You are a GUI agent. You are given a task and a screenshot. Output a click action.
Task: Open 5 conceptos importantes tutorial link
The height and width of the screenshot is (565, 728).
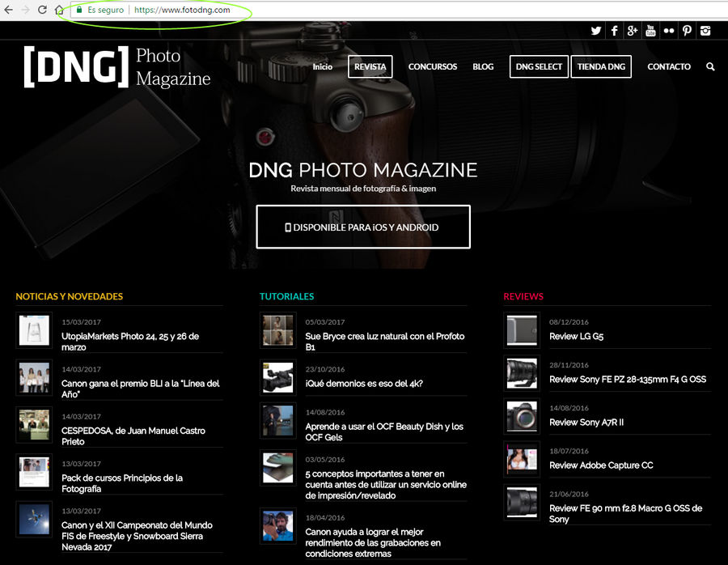tap(386, 485)
